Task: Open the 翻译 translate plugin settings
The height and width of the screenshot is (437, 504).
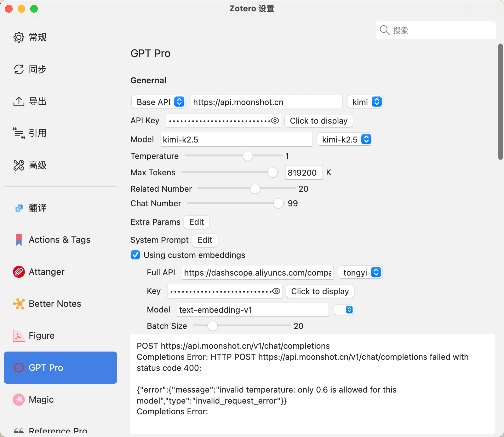Action: [60, 208]
